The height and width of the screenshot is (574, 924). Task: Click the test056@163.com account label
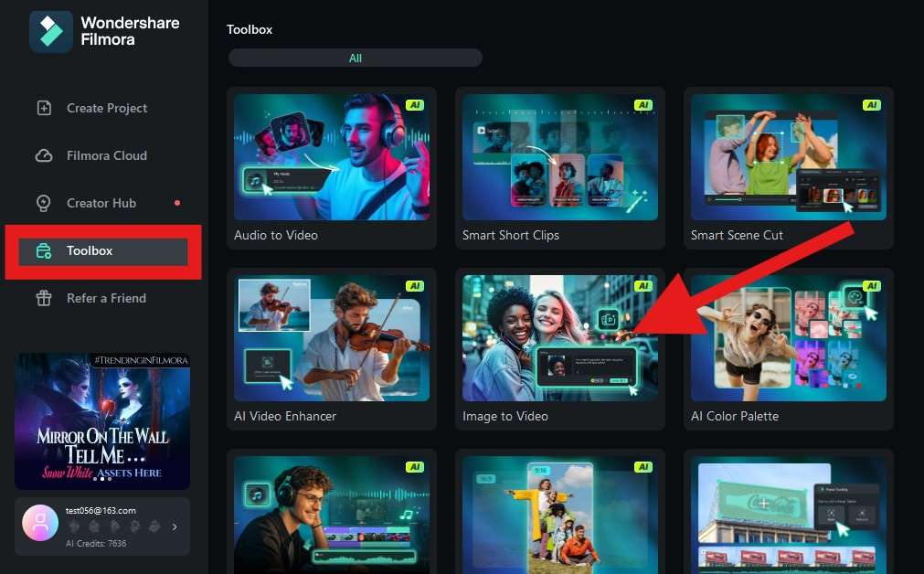click(x=101, y=510)
